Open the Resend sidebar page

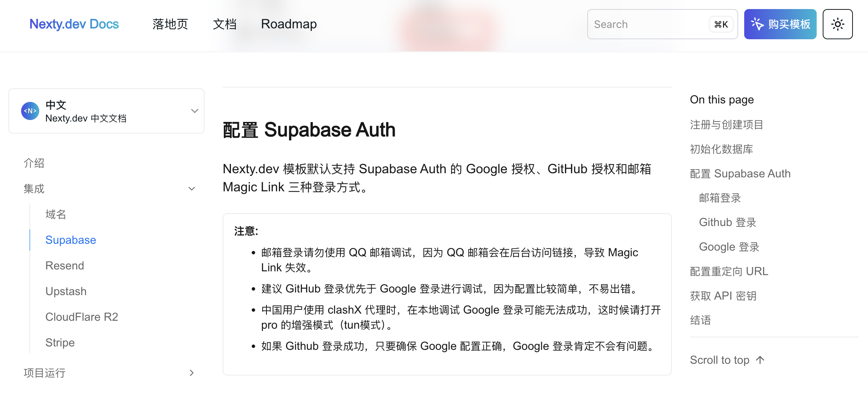pos(65,266)
